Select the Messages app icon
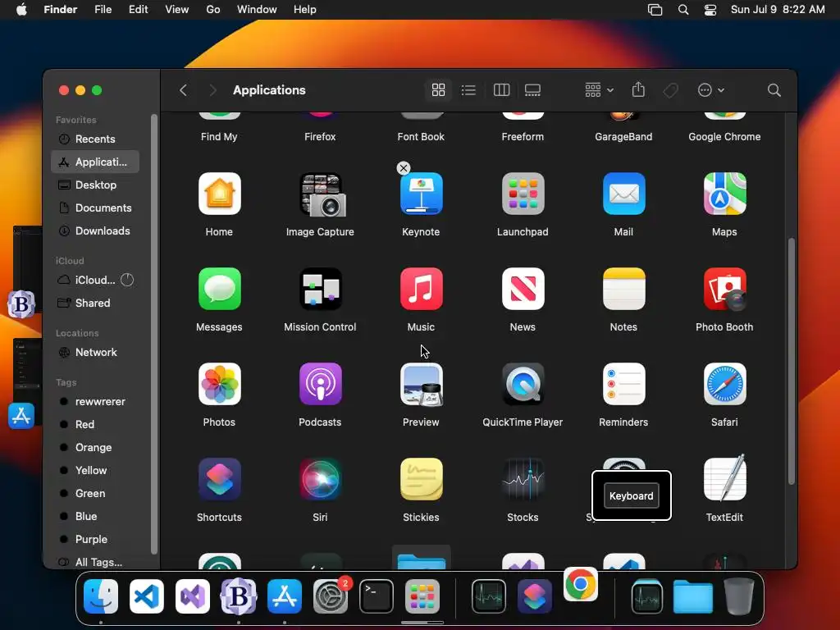Viewport: 840px width, 630px height. tap(219, 289)
